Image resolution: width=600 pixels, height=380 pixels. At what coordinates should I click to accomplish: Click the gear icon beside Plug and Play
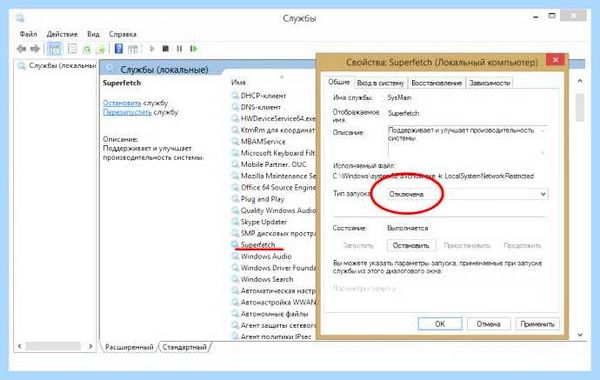pos(235,199)
